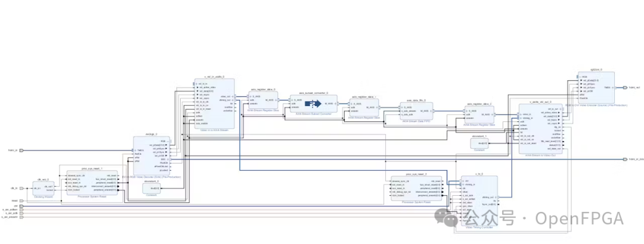
Task: Expand vid_io_in on v_vid_in_axi4s_0
Action: pyautogui.click(x=197, y=83)
